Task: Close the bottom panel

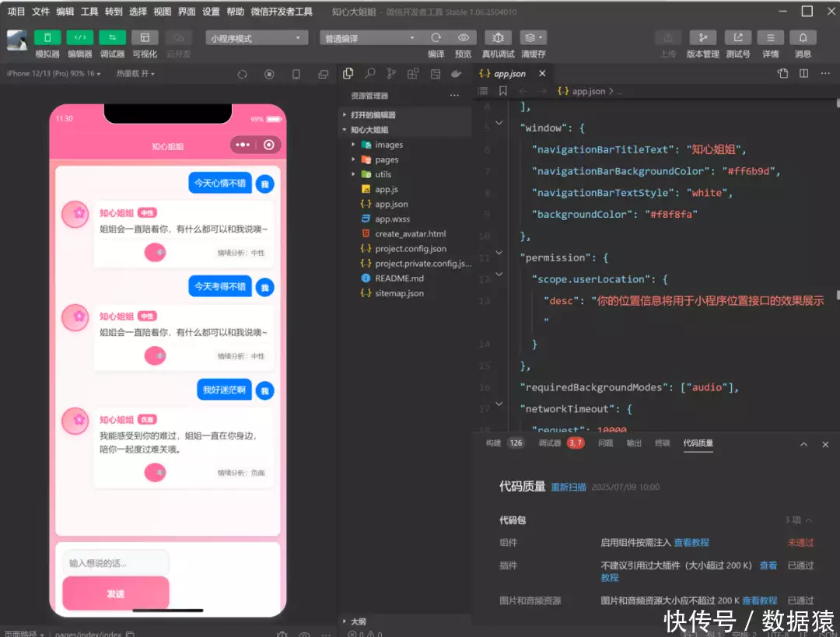Action: pos(825,444)
